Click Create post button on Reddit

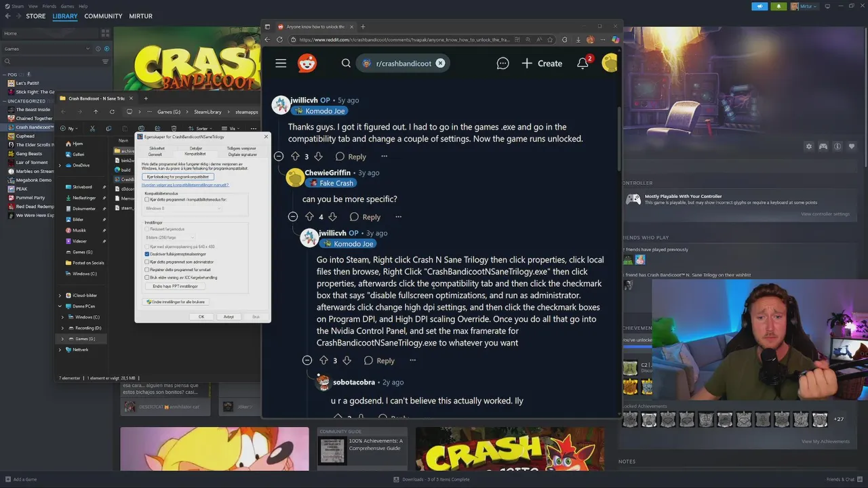pyautogui.click(x=542, y=63)
